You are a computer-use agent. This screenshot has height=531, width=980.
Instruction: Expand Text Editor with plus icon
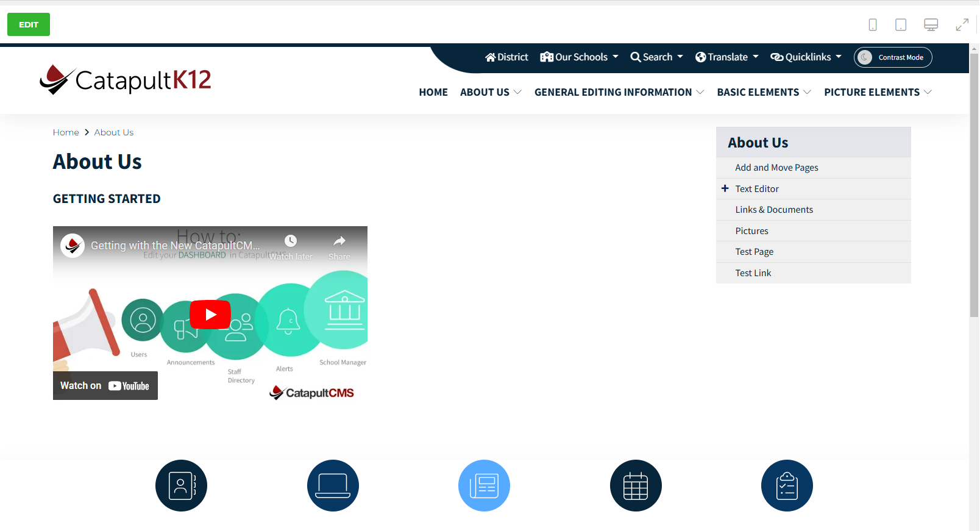pos(725,188)
